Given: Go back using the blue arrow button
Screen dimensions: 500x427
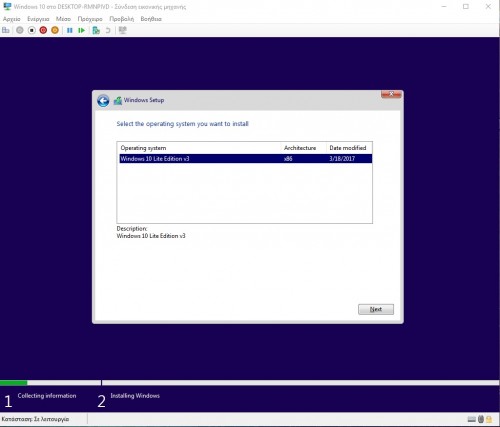Looking at the screenshot, I should [103, 100].
